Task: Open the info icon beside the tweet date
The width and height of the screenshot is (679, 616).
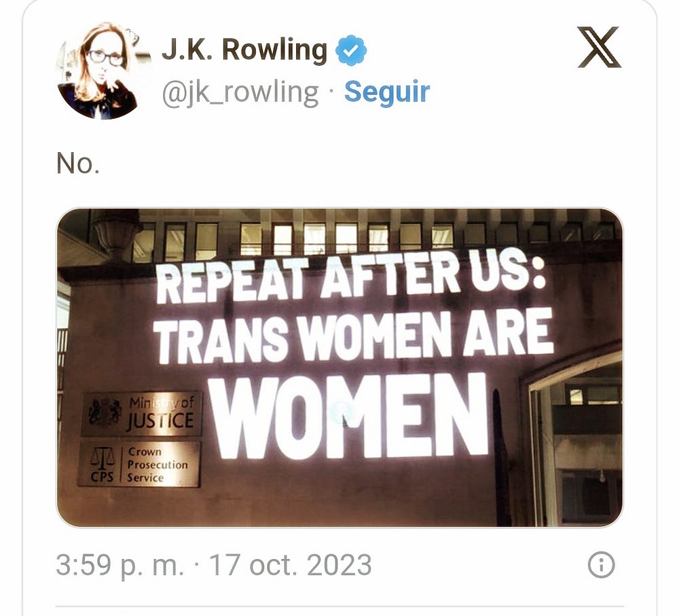Action: [x=601, y=565]
